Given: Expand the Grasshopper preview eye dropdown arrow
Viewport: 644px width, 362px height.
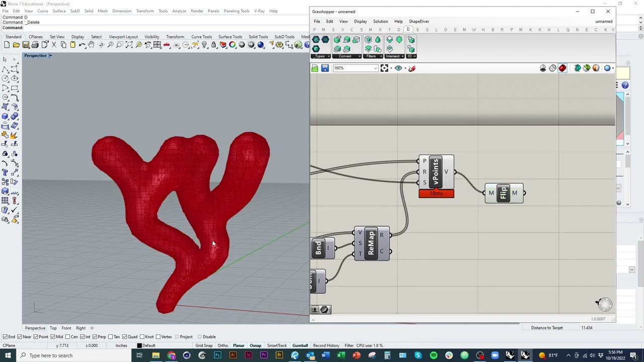Looking at the screenshot, I should [404, 68].
